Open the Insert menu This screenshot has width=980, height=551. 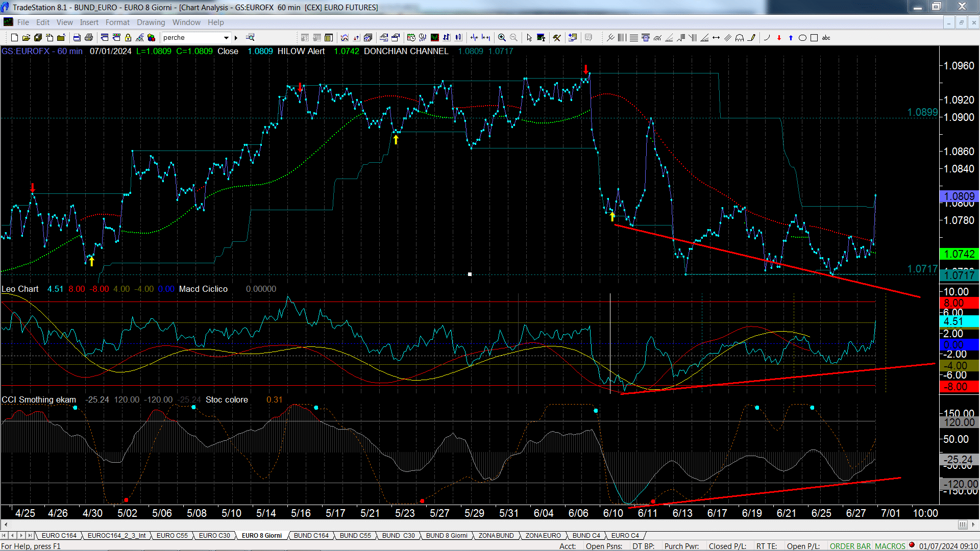89,22
